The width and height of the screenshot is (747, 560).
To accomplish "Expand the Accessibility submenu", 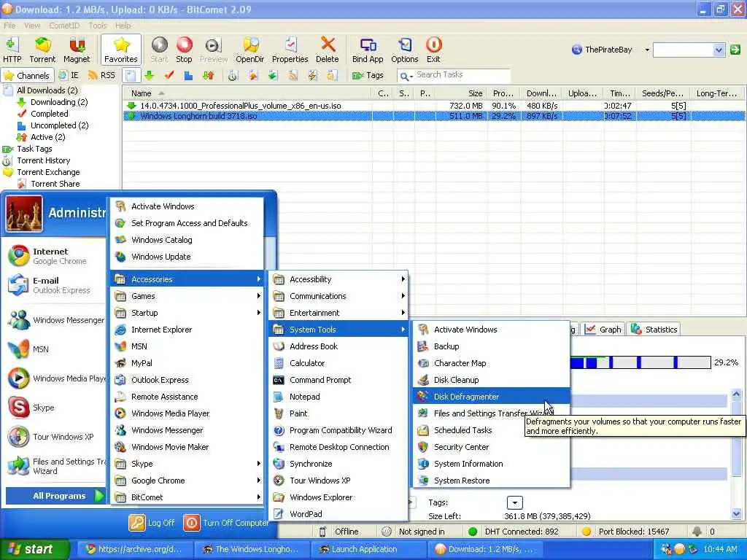I will coord(338,279).
